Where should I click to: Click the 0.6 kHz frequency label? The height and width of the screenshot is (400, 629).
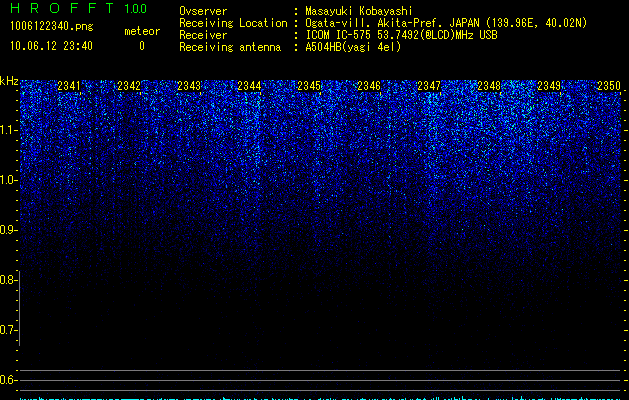click(9, 380)
